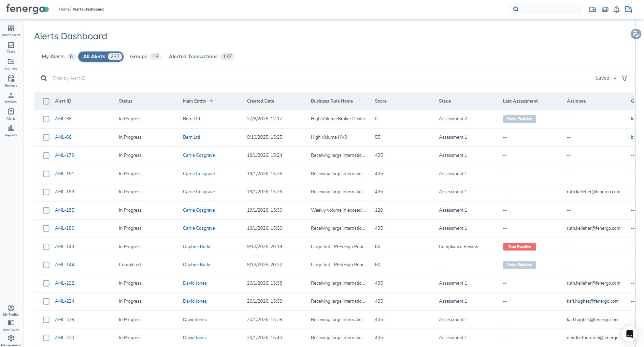Expand the Saved filters dropdown

(605, 78)
